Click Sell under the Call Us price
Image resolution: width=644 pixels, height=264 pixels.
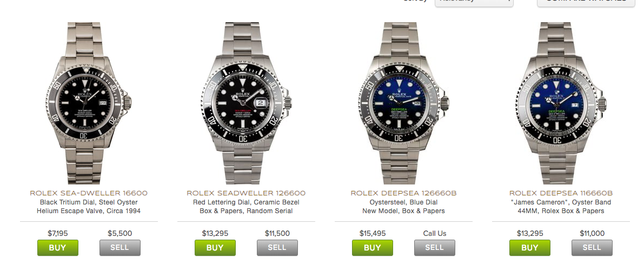[x=435, y=248]
